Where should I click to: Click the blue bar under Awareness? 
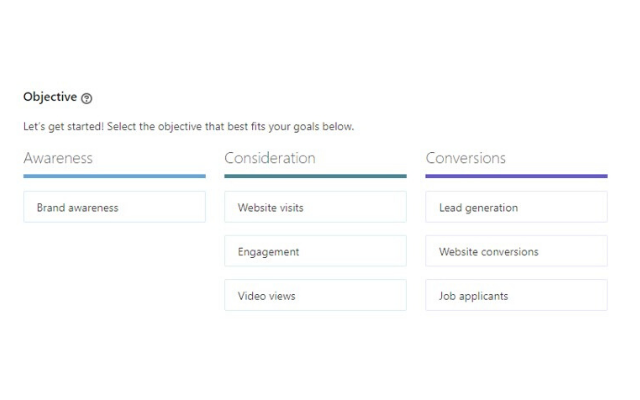(114, 176)
